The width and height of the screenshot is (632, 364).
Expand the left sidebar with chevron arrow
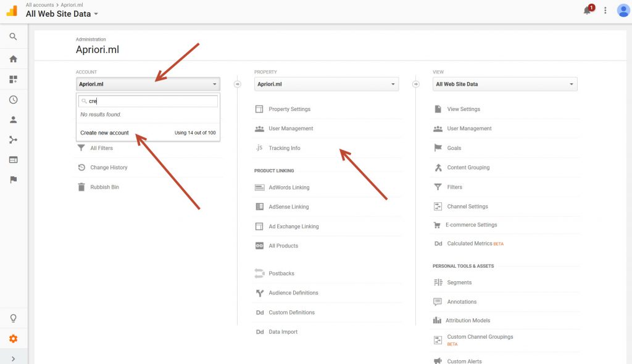pyautogui.click(x=13, y=358)
